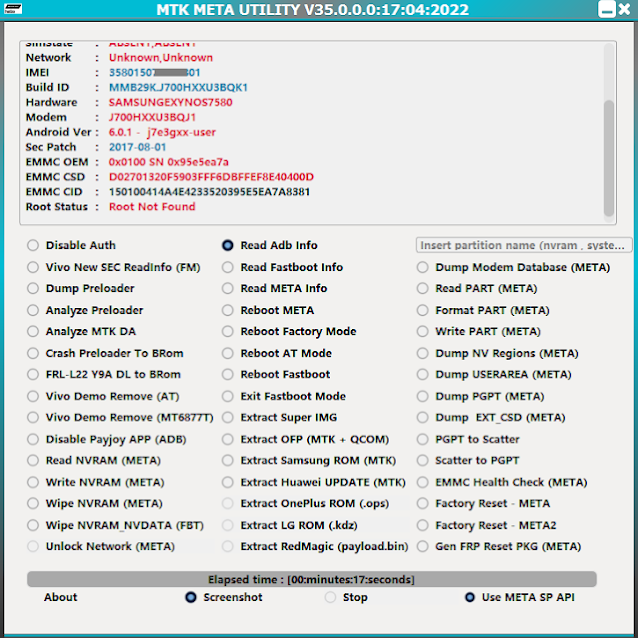This screenshot has height=638, width=638.
Task: Select Extract Super IMG option
Action: tap(228, 417)
